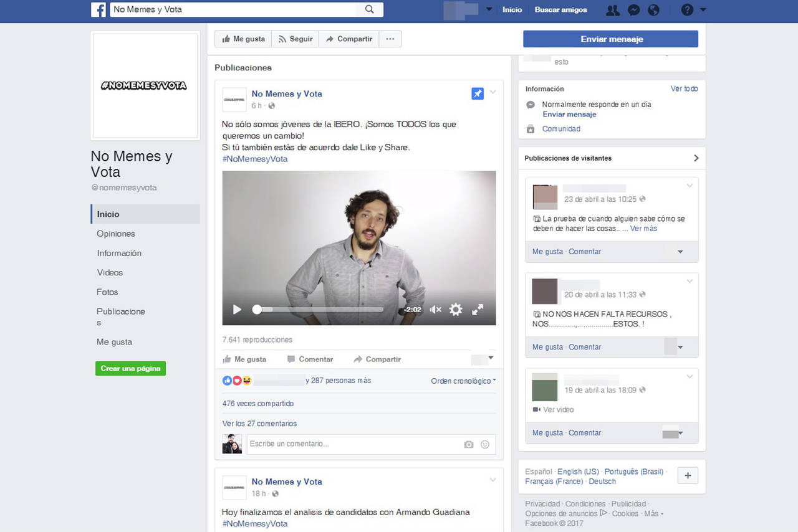This screenshot has width=798, height=532.
Task: Attach a photo with camera icon
Action: pos(469,444)
